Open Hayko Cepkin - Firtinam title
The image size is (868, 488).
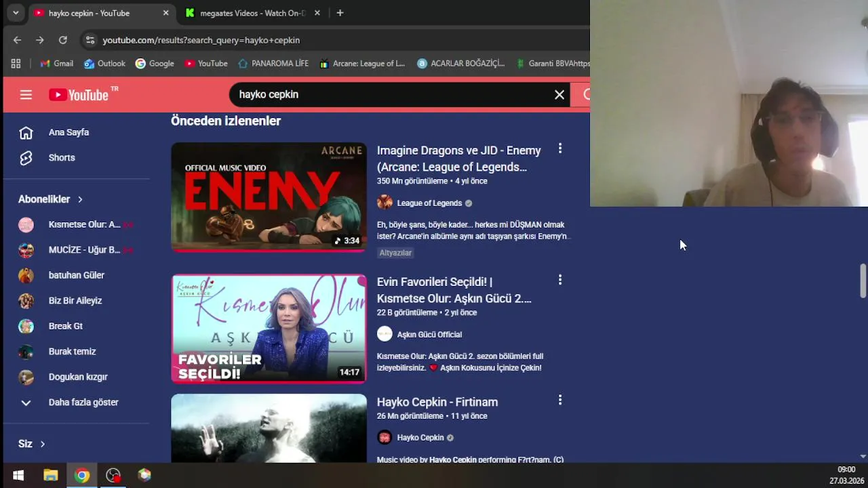(x=437, y=402)
